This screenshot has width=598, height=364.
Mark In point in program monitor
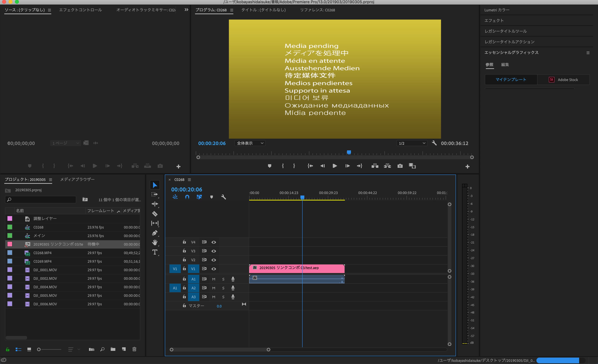283,166
